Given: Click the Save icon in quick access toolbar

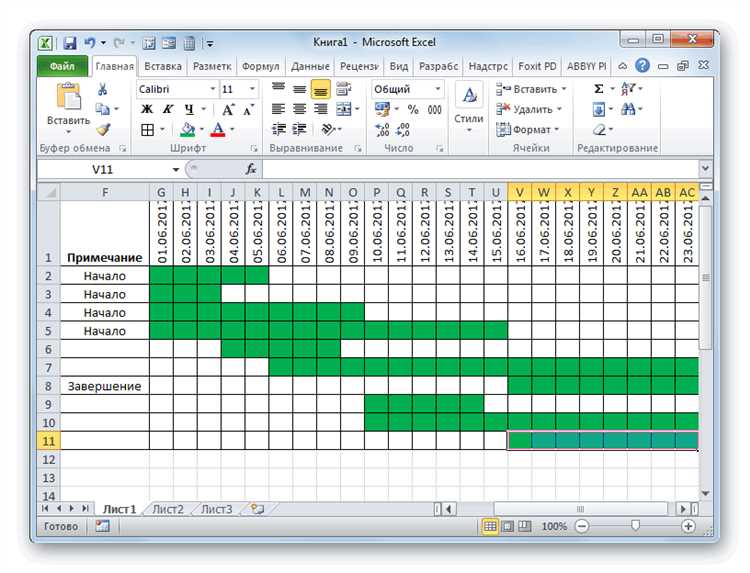Looking at the screenshot, I should [x=70, y=43].
